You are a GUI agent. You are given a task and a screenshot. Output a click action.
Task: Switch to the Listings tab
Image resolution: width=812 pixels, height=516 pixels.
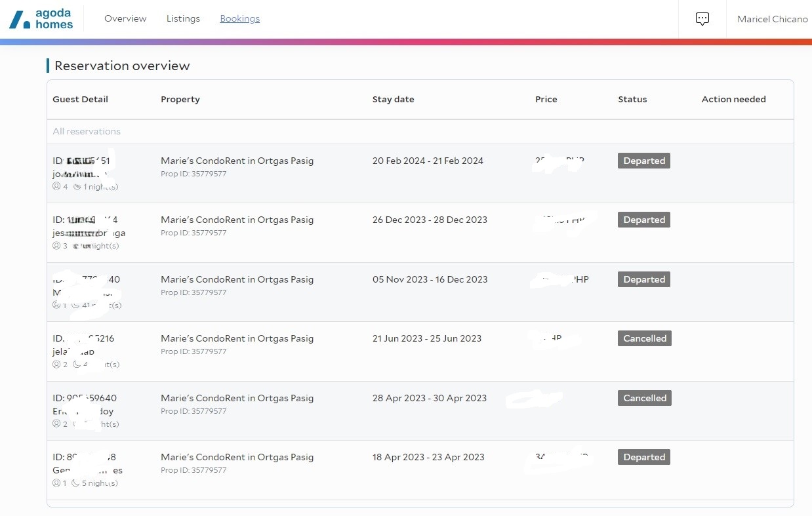[183, 18]
